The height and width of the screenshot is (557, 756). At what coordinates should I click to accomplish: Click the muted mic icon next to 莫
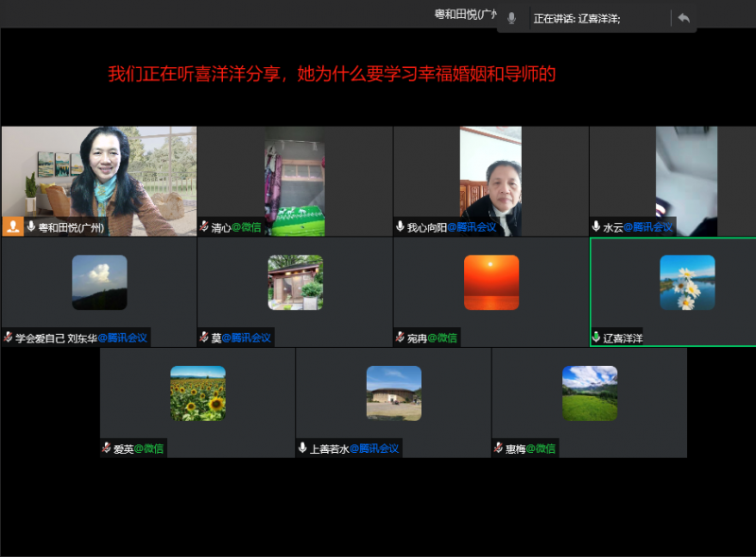[204, 338]
